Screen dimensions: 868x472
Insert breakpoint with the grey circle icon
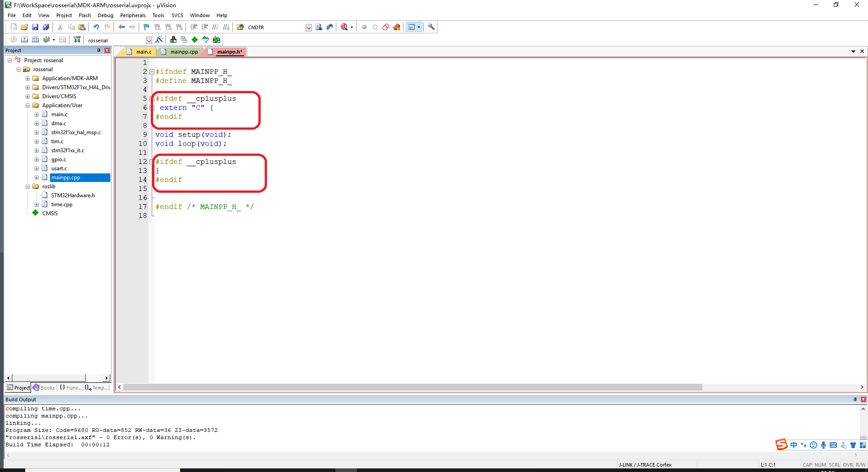[364, 27]
